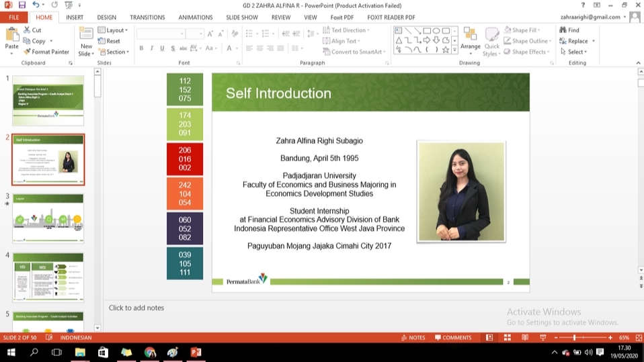Switch to the ANIMATIONS tab
This screenshot has height=362, width=644.
point(196,17)
